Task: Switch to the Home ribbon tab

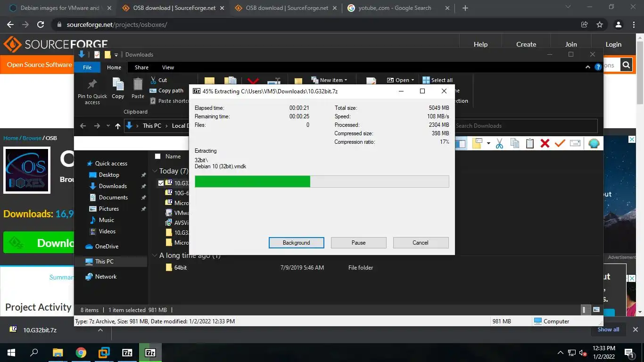Action: click(x=114, y=67)
